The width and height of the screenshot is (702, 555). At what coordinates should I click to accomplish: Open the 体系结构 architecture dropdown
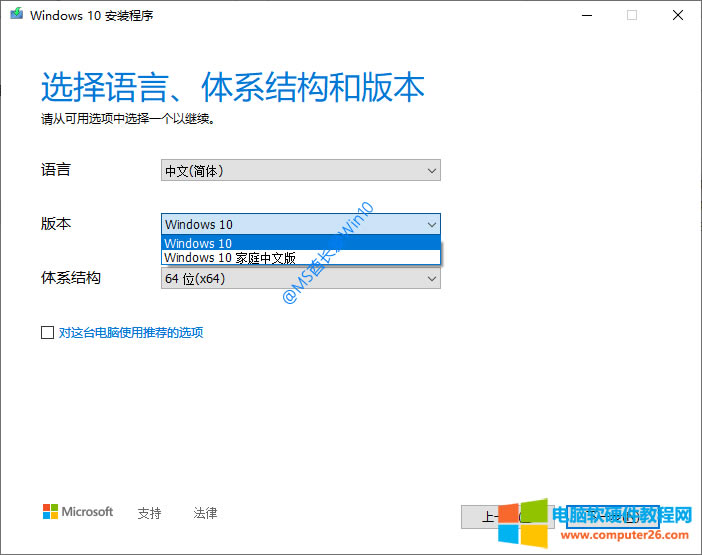[300, 278]
